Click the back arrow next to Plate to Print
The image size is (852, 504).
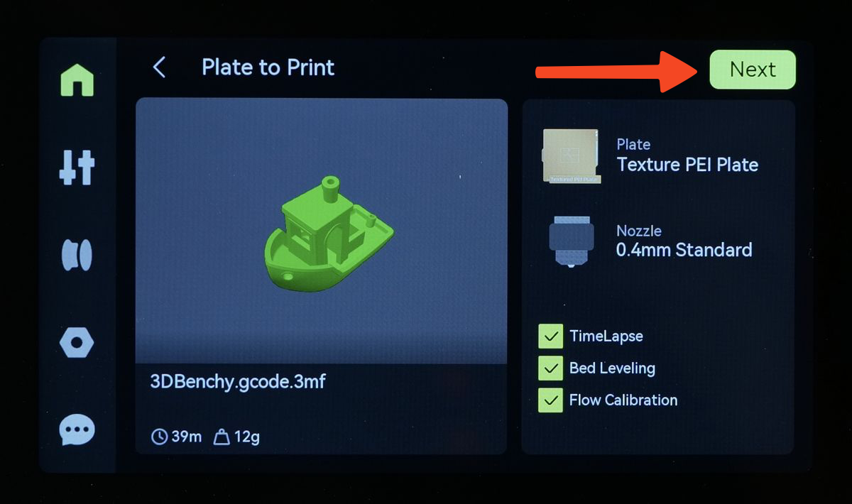[159, 67]
